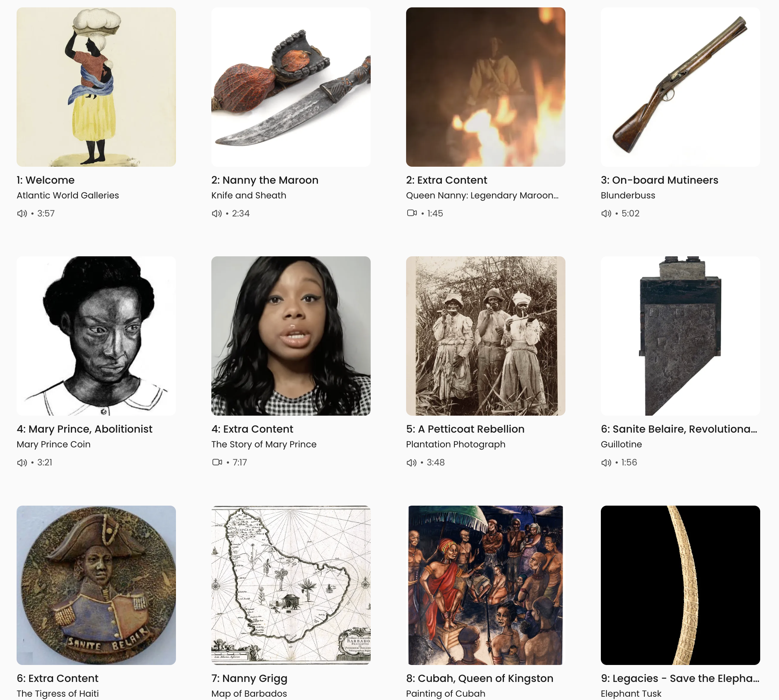Select the elephant tusk image
Image resolution: width=779 pixels, height=700 pixels.
pyautogui.click(x=680, y=585)
